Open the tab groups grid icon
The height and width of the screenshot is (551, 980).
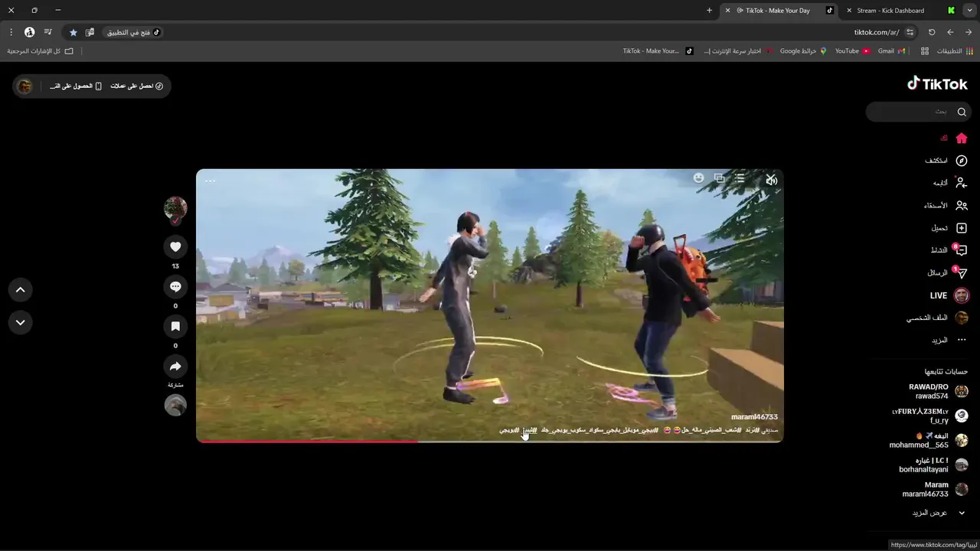[x=924, y=51]
